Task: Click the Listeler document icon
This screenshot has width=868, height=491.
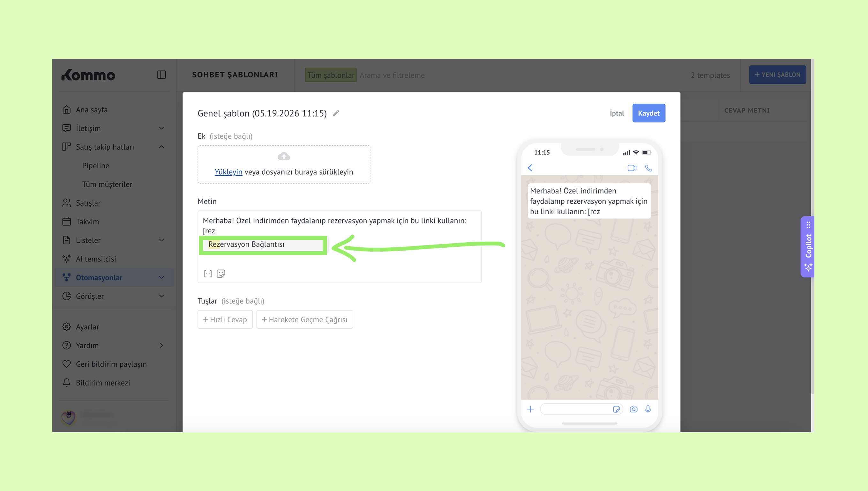Action: click(x=66, y=240)
